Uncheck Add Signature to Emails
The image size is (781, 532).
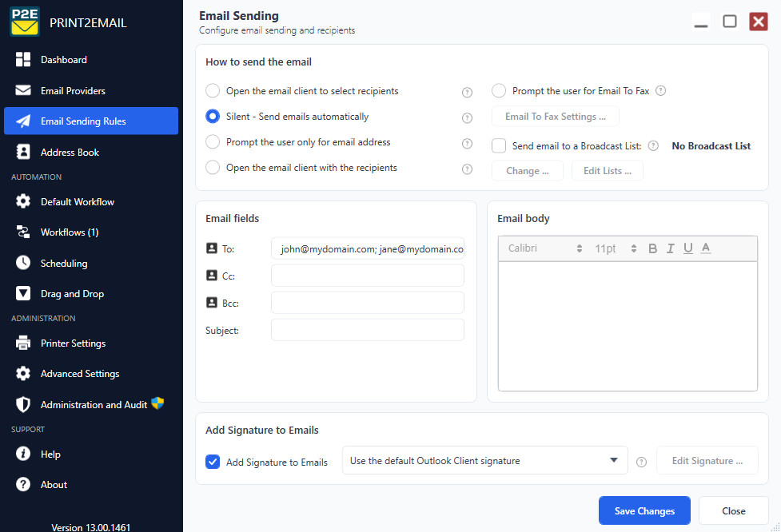213,462
